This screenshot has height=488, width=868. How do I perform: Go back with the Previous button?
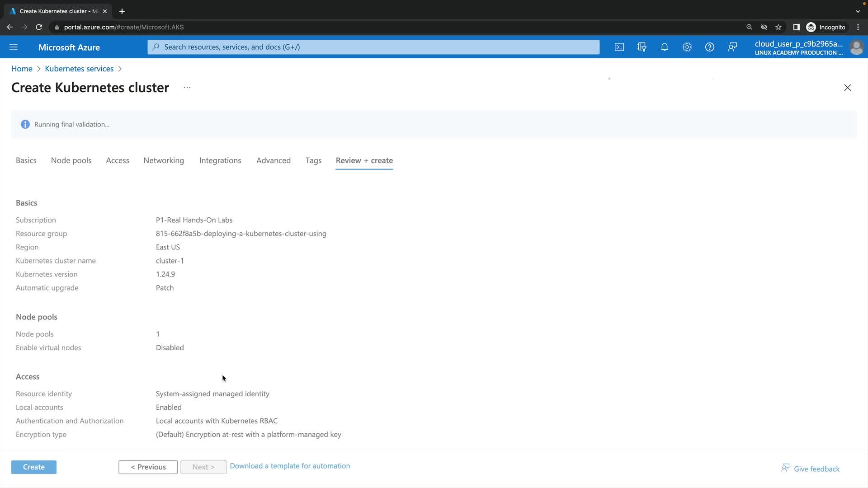click(148, 467)
